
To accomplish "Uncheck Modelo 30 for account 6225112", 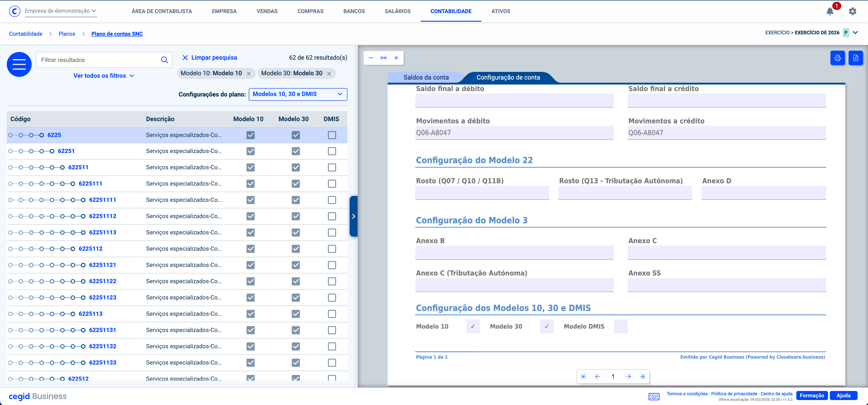I will 296,249.
